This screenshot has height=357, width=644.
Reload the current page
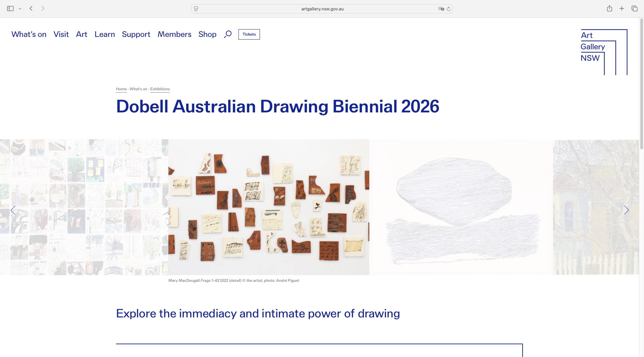(x=448, y=9)
